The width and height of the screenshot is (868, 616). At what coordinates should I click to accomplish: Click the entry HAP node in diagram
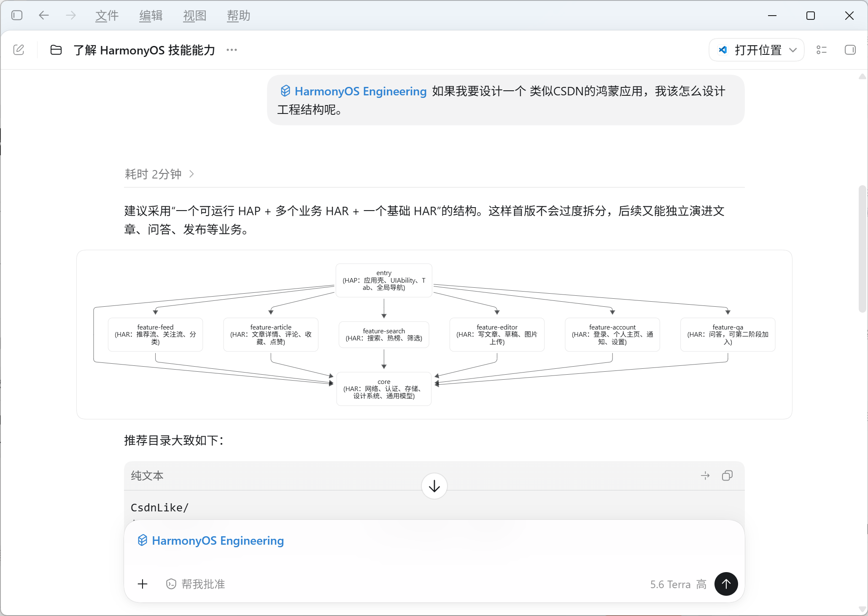point(384,280)
